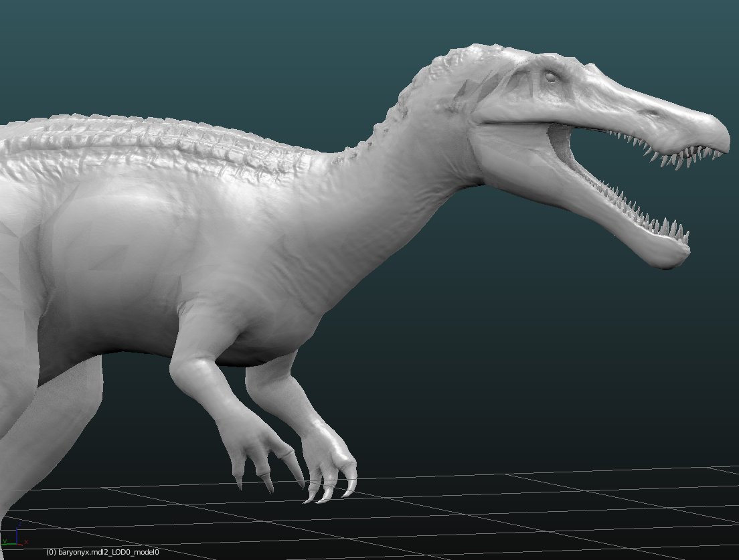Screen dimensions: 739x560
Task: Click the green Y axis arrow
Action: (8, 543)
